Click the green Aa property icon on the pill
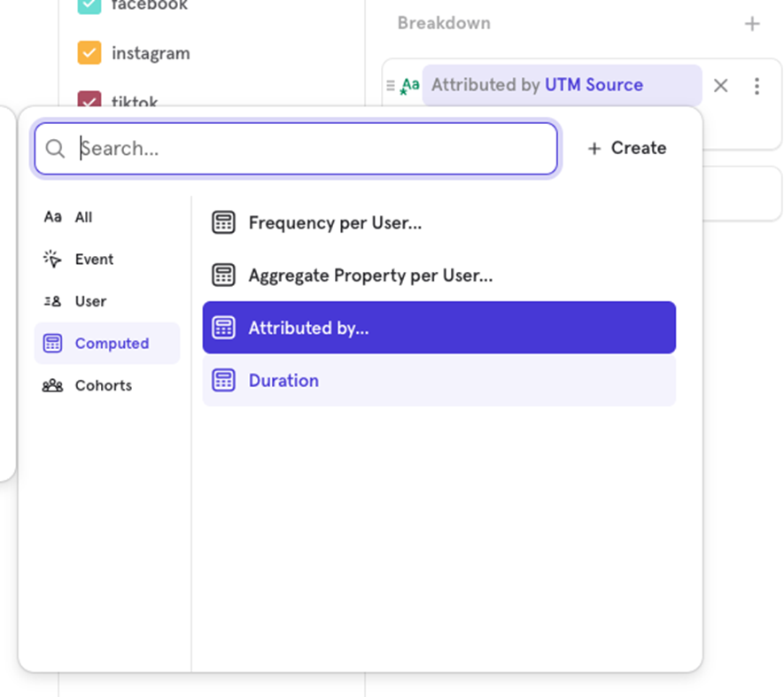This screenshot has height=697, width=784. 409,85
